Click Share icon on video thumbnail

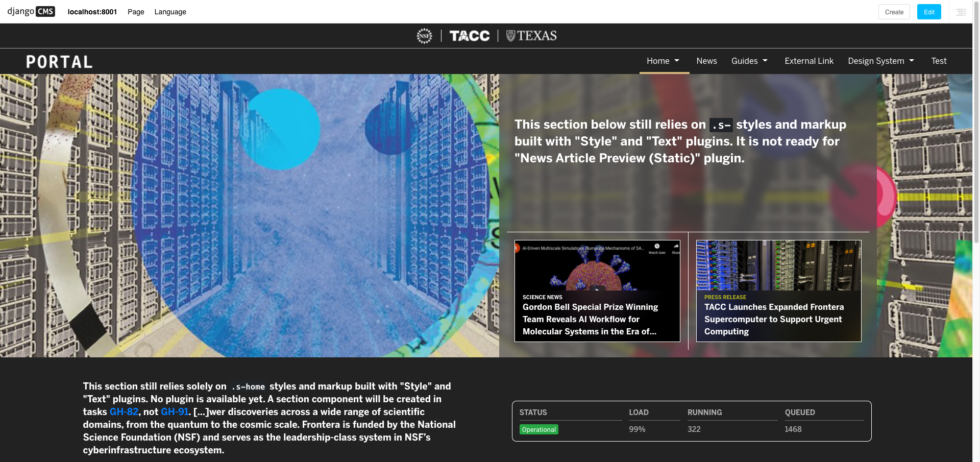click(676, 248)
